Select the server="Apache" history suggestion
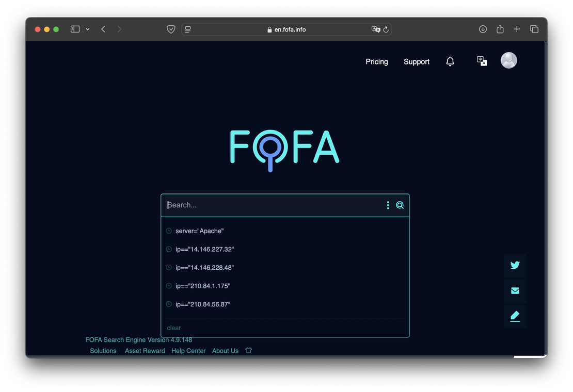The height and width of the screenshot is (392, 573). [199, 231]
